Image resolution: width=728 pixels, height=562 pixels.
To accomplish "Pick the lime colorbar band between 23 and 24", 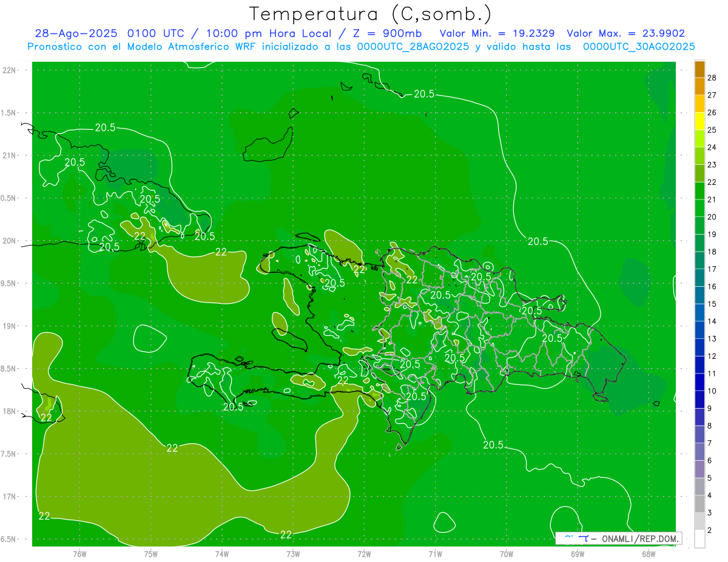I will click(x=700, y=156).
